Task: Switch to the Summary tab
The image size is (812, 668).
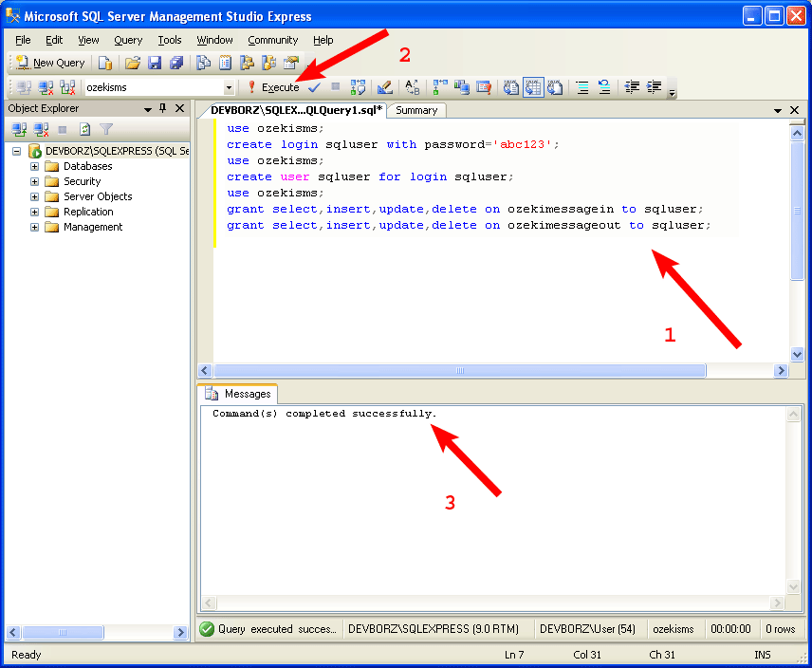Action: [415, 110]
